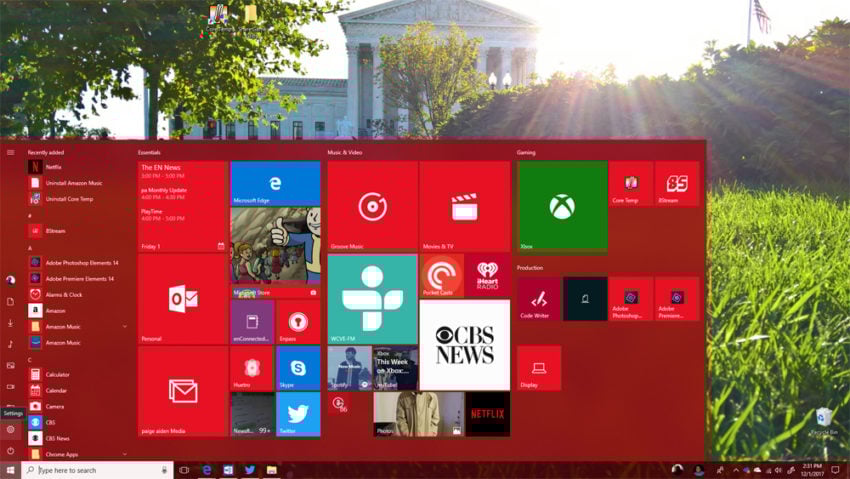The image size is (850, 479).
Task: Launch the Skype tile
Action: point(298,368)
